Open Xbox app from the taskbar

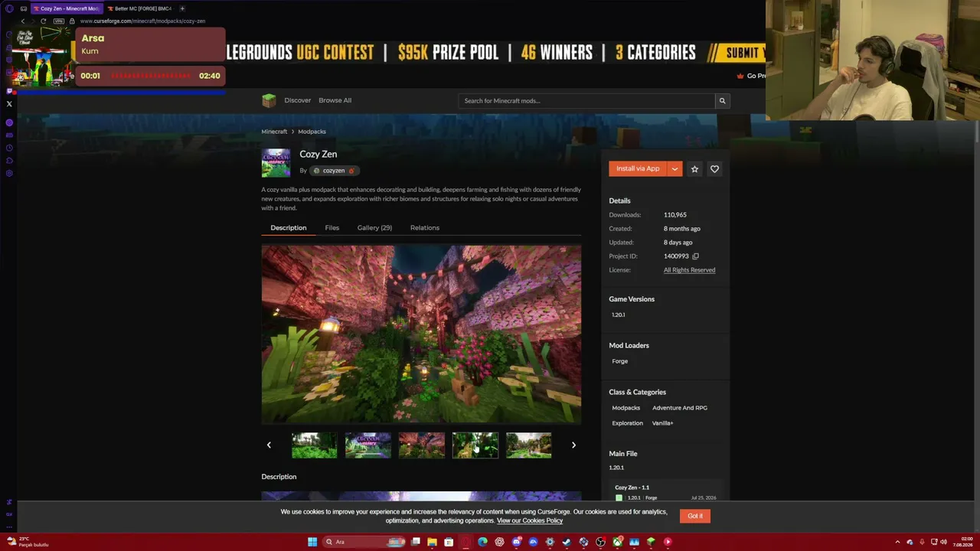tap(617, 542)
